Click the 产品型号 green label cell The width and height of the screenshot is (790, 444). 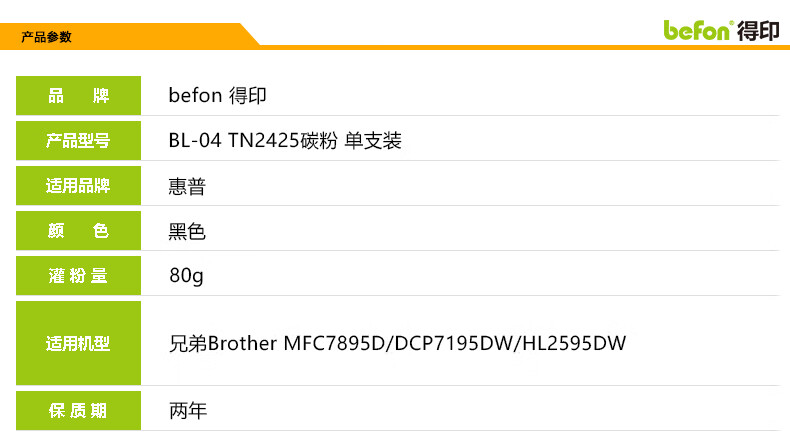tap(78, 141)
